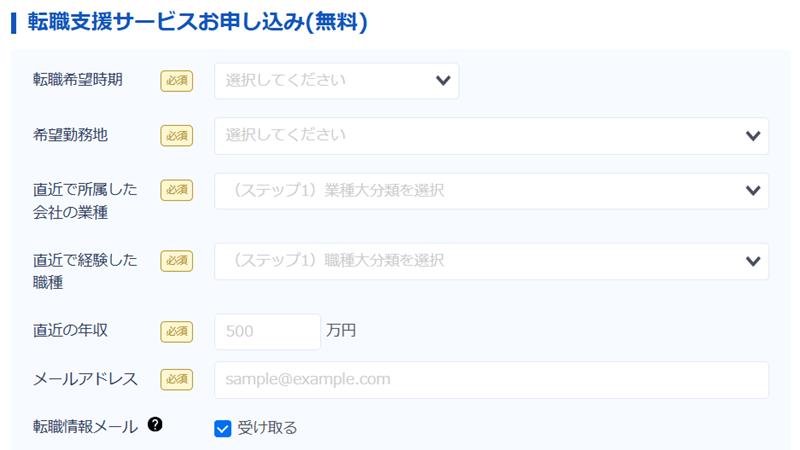Click the chevron arrow in 業種 field
The image size is (800, 450).
753,191
